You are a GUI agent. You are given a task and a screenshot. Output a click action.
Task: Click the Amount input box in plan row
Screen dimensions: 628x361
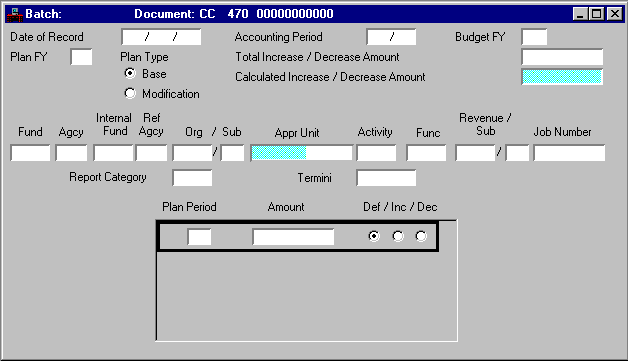point(293,237)
